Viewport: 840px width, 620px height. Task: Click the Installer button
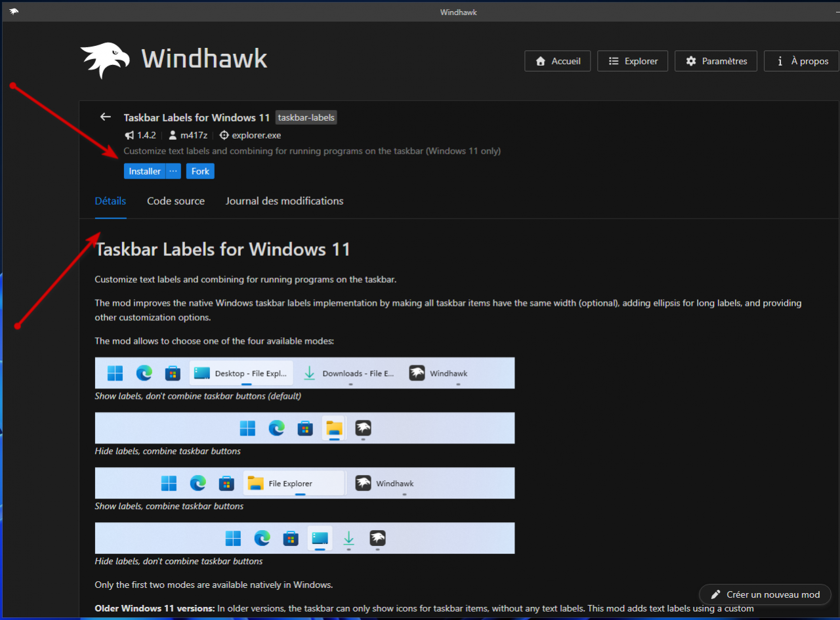point(144,171)
